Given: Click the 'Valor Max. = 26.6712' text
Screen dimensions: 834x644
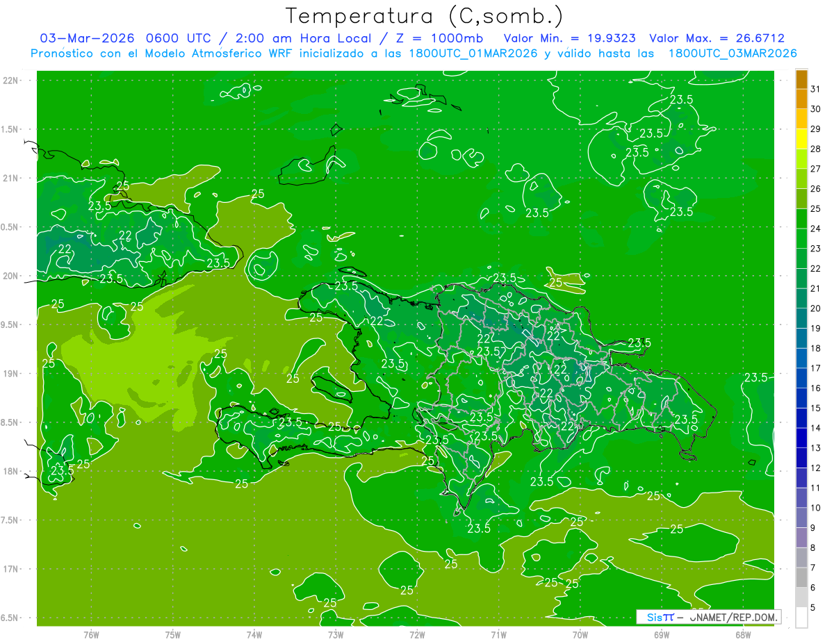Looking at the screenshot, I should 717,38.
